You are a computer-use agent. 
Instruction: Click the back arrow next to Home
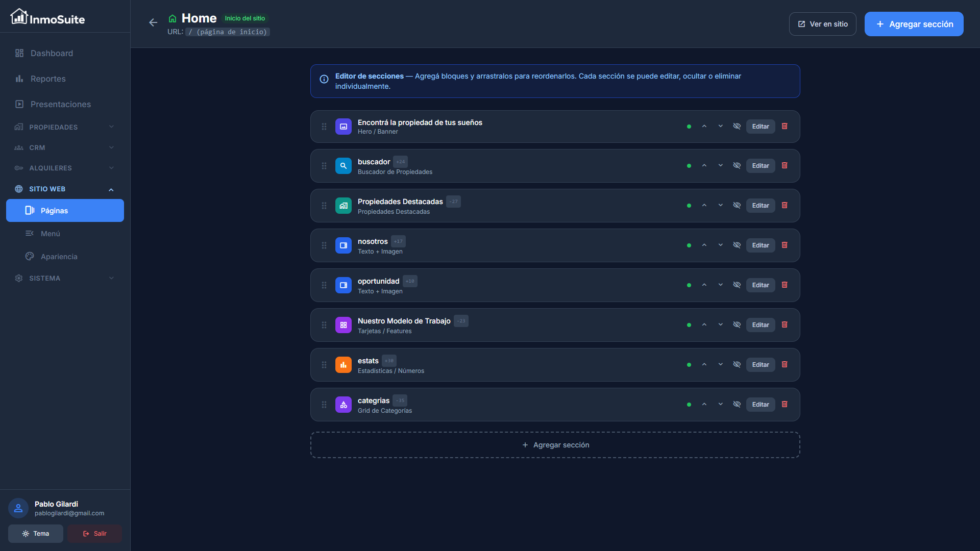pyautogui.click(x=153, y=22)
